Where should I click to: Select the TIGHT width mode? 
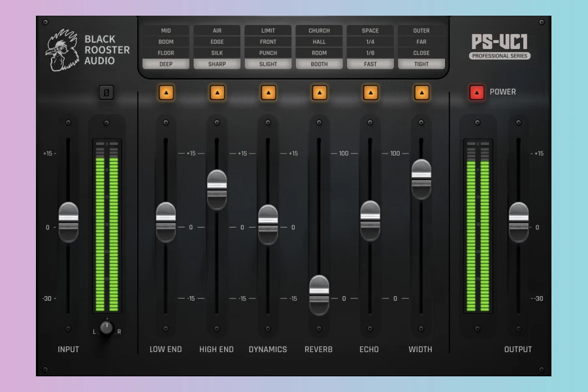tap(421, 64)
